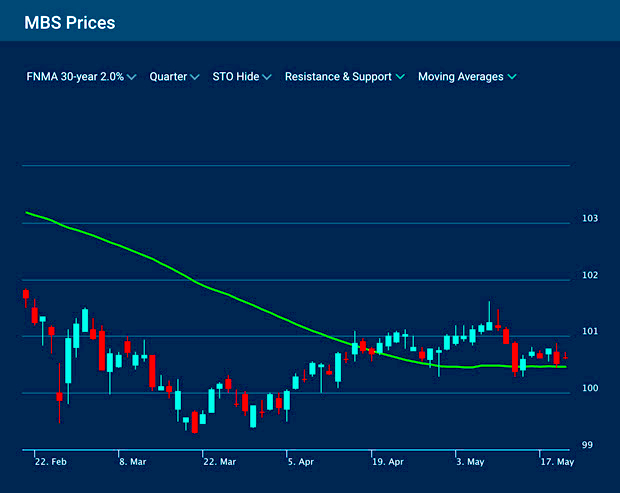620x493 pixels.
Task: Click the 8. Mar date label
Action: point(133,463)
